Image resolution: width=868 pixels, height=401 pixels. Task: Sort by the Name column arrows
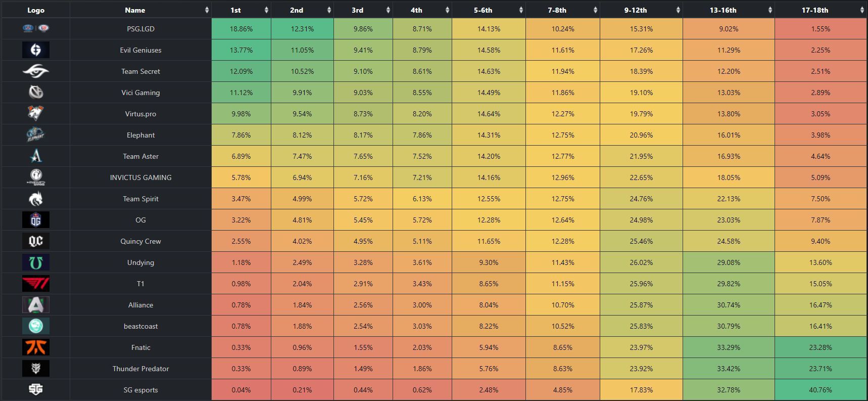pyautogui.click(x=207, y=10)
